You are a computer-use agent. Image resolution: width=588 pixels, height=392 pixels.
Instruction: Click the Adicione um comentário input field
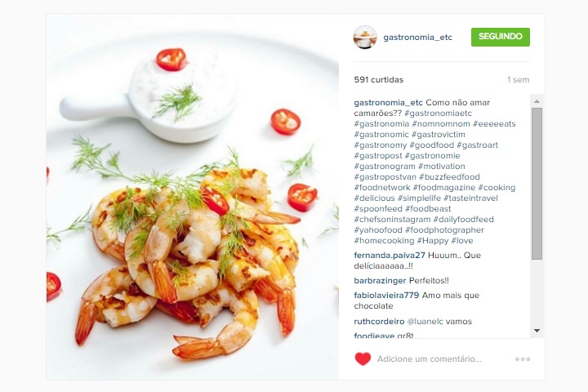tap(441, 359)
